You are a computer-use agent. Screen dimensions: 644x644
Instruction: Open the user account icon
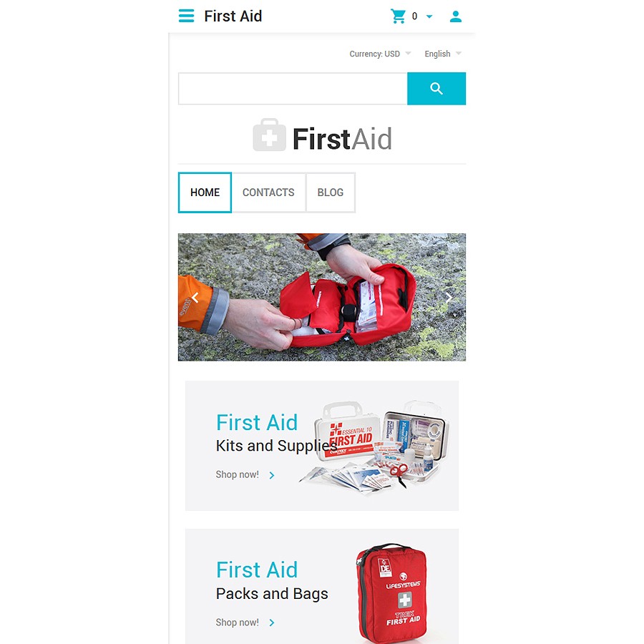coord(456,16)
